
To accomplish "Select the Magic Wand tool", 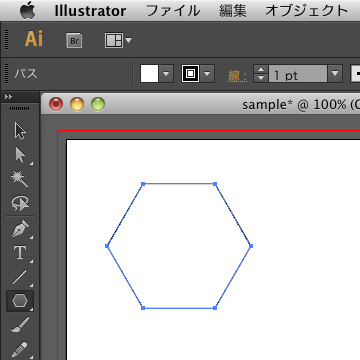I will pos(20,179).
